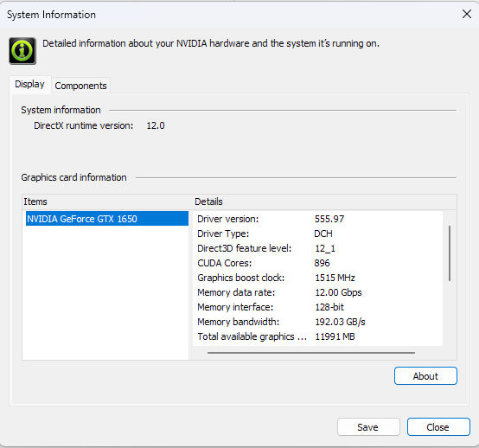Click the 'CUDA Cores:' label
The width and height of the screenshot is (479, 448).
(225, 263)
